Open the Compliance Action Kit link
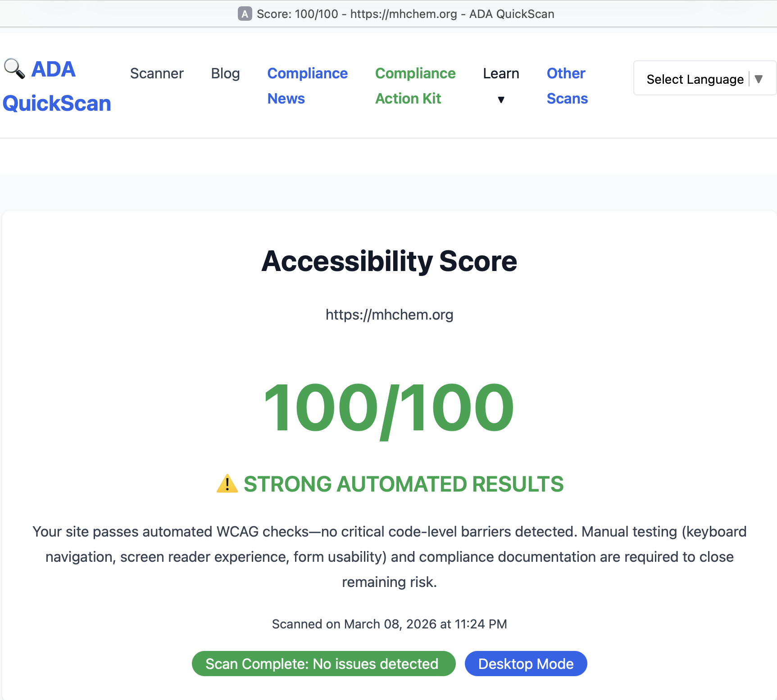This screenshot has width=777, height=700. pos(415,86)
